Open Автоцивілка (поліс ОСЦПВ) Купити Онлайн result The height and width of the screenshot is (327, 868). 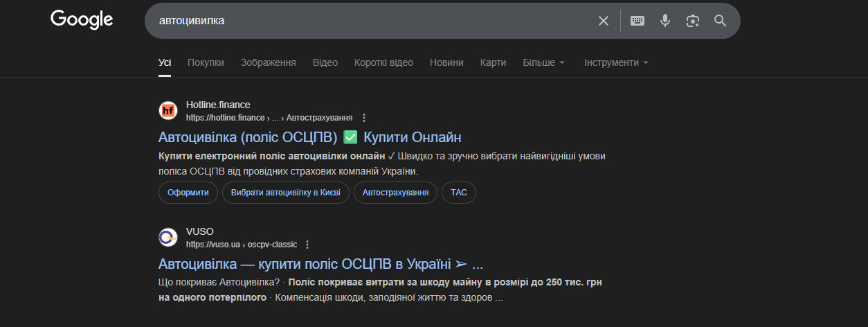(309, 136)
